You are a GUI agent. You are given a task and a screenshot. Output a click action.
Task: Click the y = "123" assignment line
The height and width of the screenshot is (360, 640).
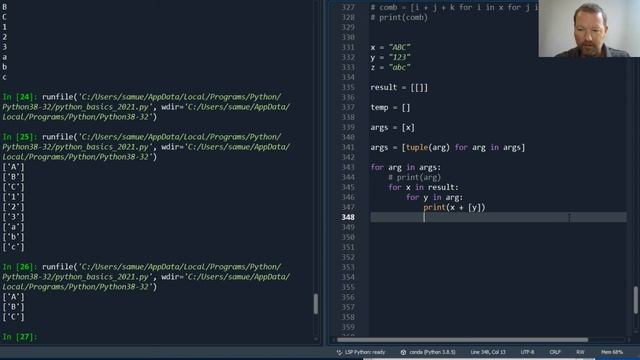(x=391, y=57)
